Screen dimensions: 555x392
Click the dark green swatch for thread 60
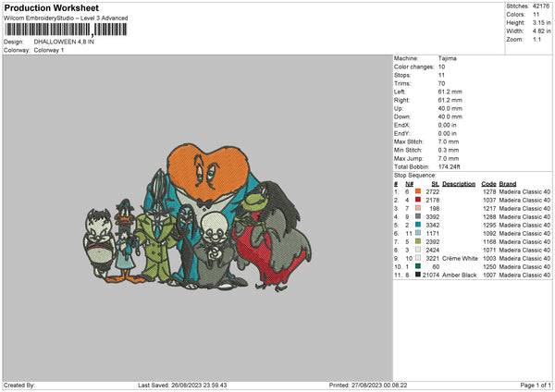pyautogui.click(x=418, y=265)
